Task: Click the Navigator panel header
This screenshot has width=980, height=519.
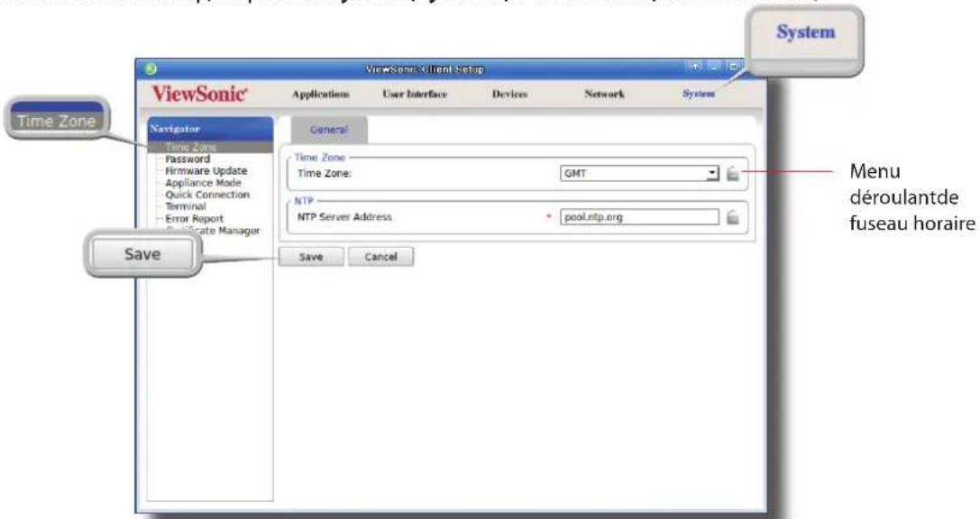Action: pyautogui.click(x=210, y=129)
